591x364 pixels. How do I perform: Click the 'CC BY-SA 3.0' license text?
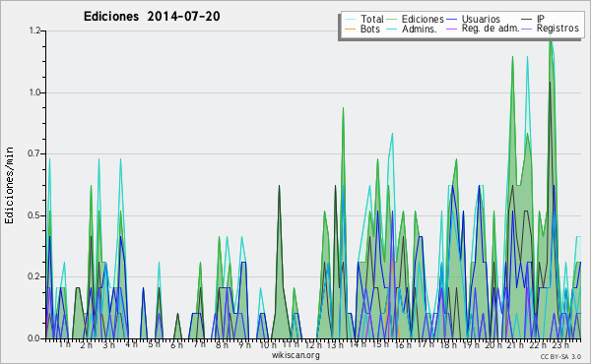560,356
